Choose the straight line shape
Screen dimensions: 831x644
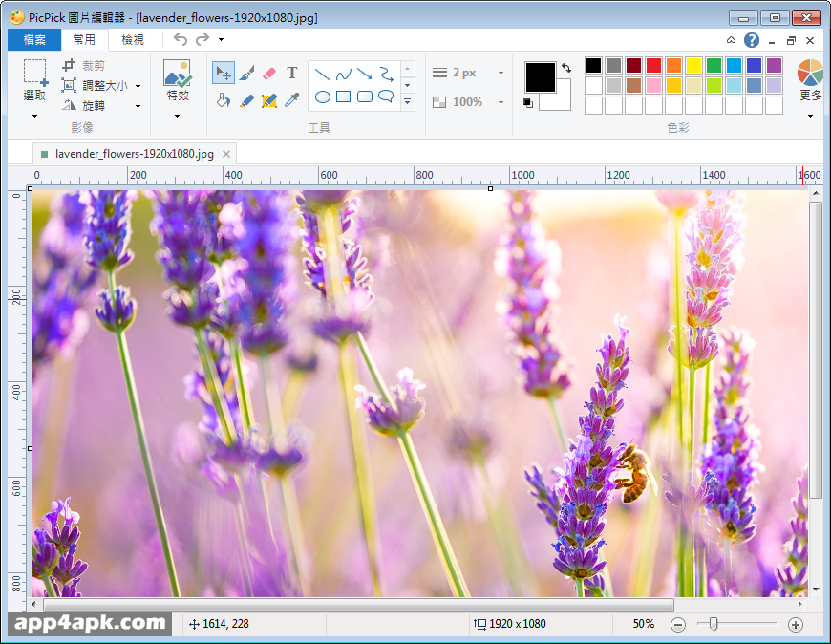pyautogui.click(x=322, y=75)
